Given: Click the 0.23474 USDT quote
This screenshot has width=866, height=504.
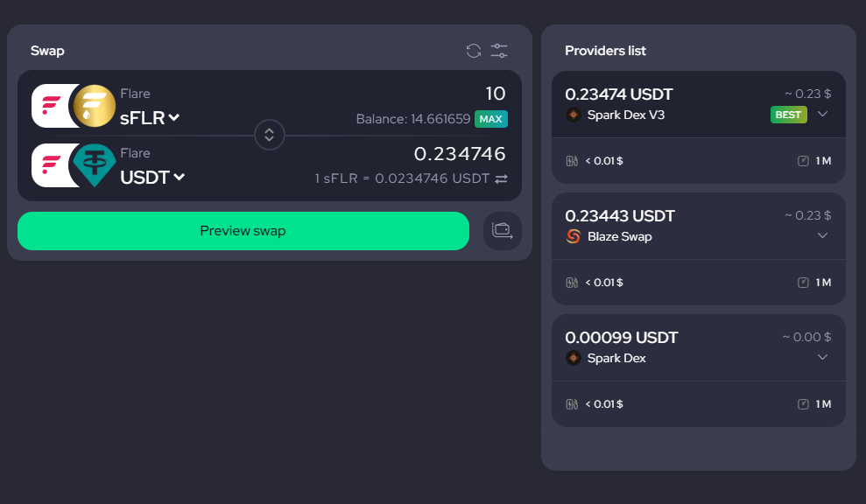Looking at the screenshot, I should click(618, 94).
